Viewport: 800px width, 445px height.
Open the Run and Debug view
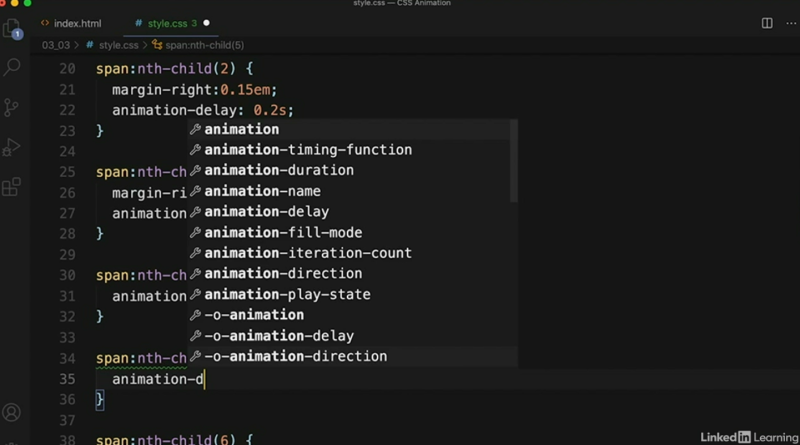(13, 147)
